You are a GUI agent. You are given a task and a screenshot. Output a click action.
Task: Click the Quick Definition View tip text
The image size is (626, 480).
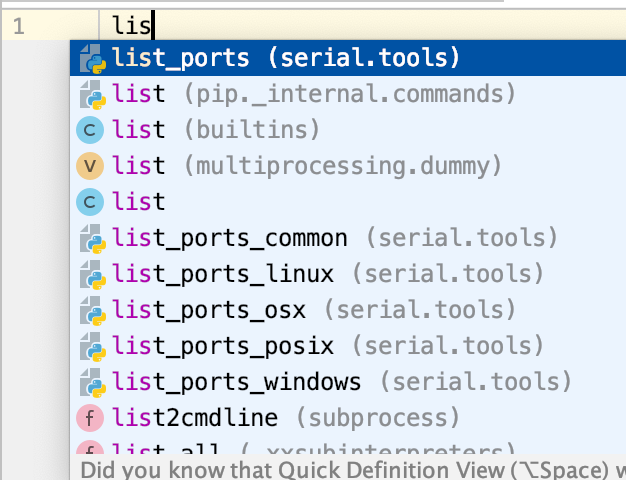[353, 470]
